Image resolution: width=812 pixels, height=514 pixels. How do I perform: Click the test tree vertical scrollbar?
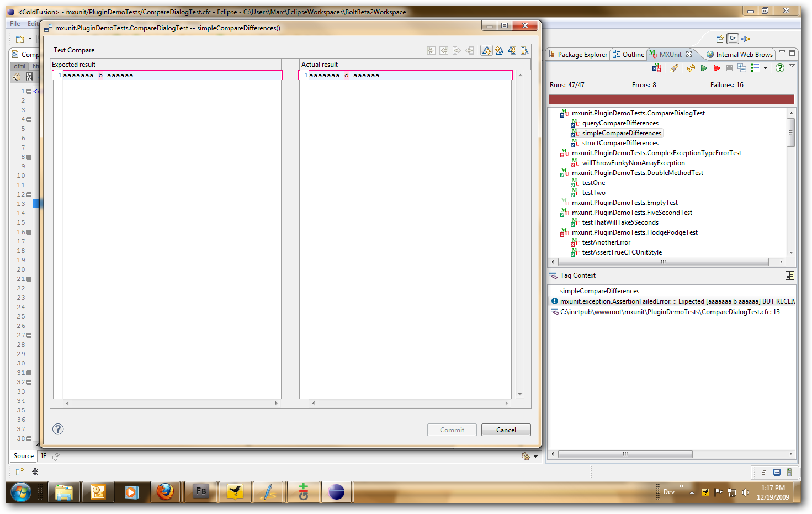click(x=790, y=132)
